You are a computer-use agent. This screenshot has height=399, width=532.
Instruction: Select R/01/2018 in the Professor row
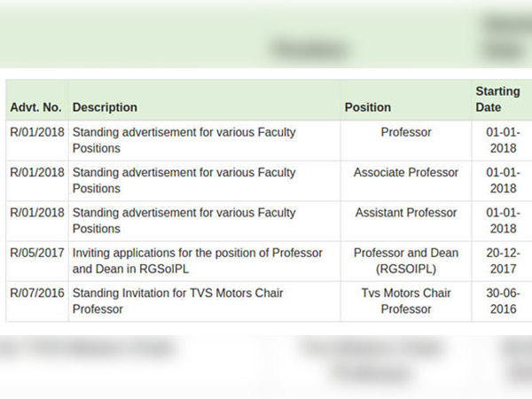coord(37,132)
